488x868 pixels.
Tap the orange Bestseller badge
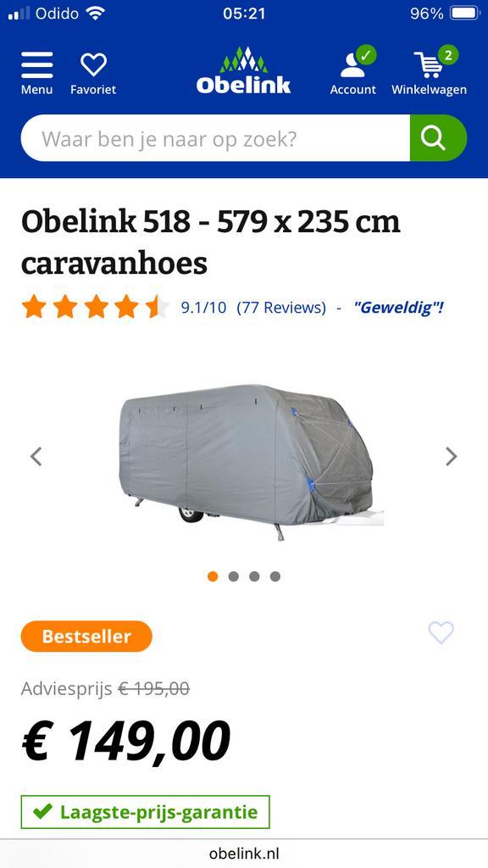(86, 636)
